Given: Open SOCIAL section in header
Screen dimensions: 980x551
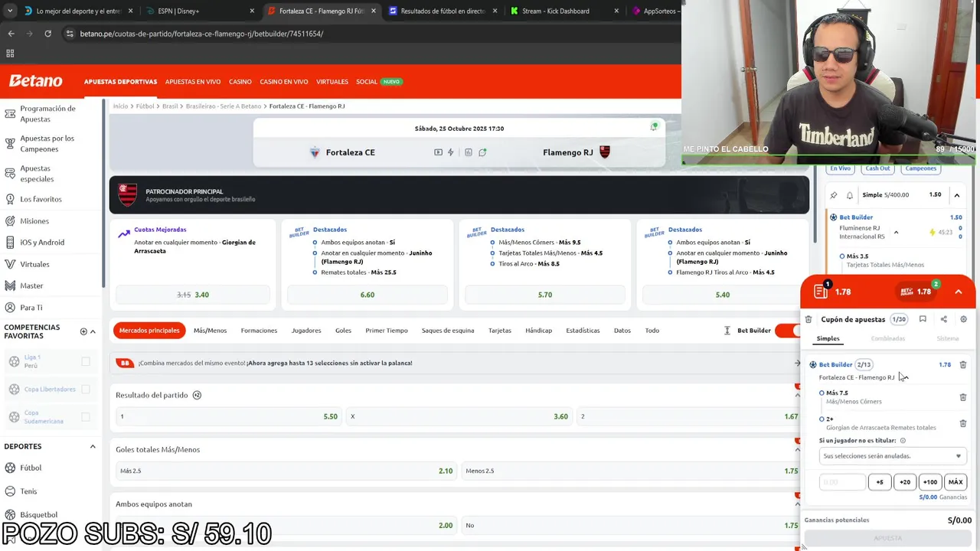Looking at the screenshot, I should (367, 82).
